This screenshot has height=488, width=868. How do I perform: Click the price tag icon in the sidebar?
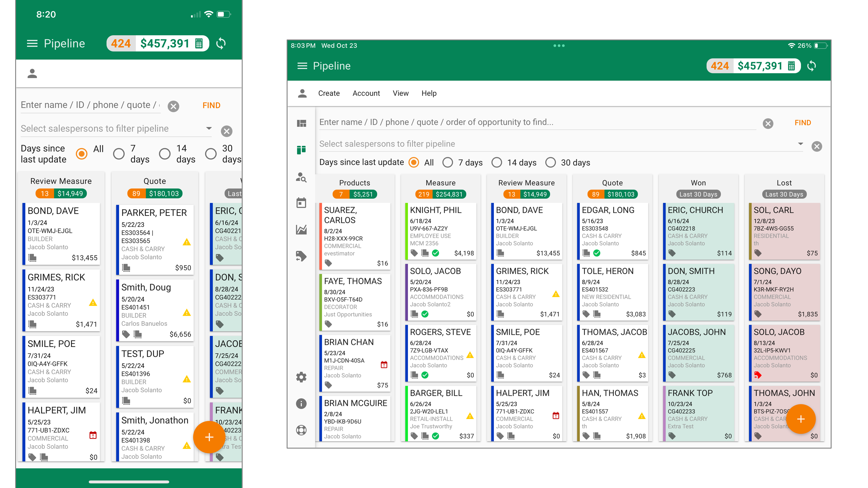[302, 256]
